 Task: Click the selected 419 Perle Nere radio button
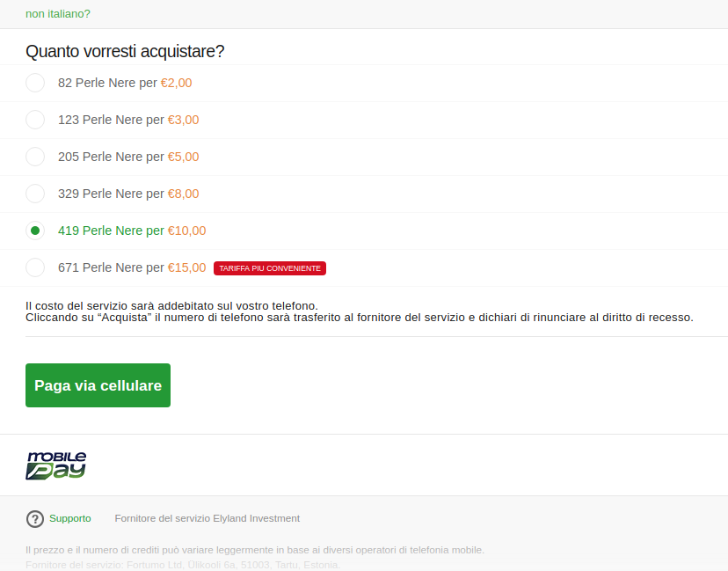click(35, 231)
